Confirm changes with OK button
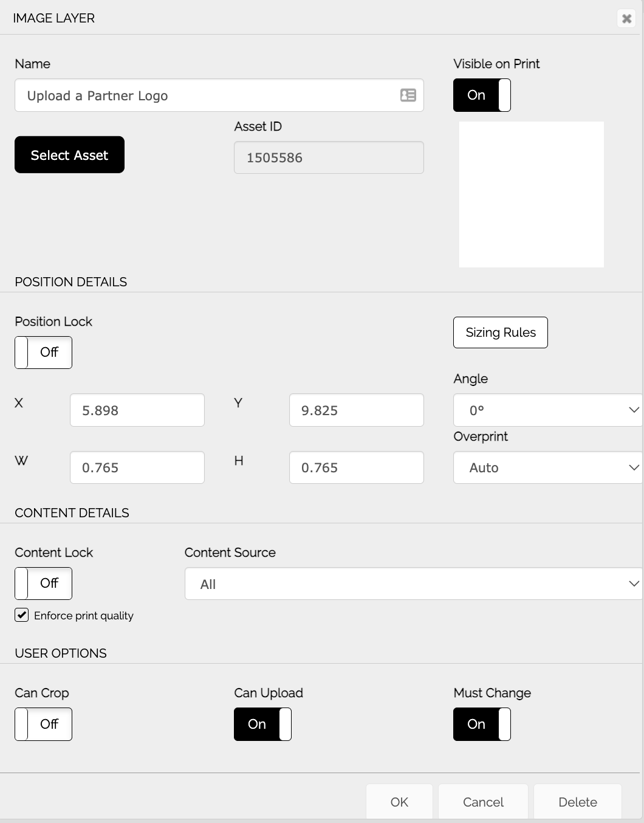 click(x=399, y=802)
